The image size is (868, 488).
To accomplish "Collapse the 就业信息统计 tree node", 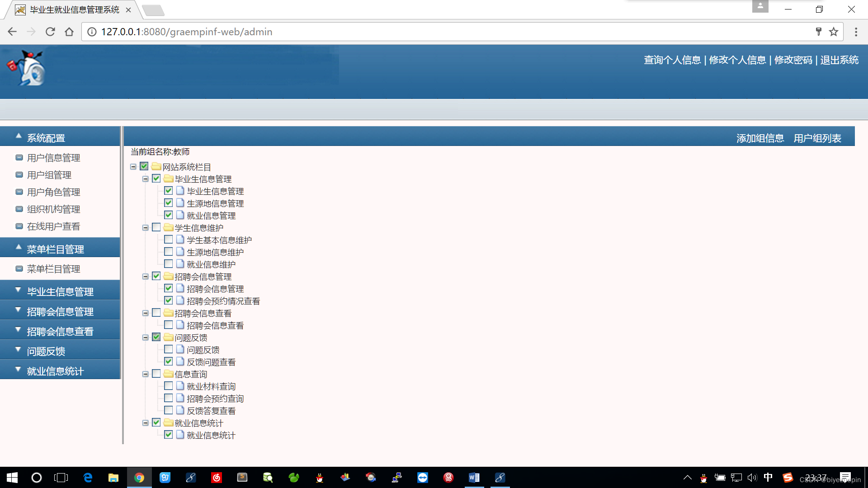I will (x=146, y=423).
